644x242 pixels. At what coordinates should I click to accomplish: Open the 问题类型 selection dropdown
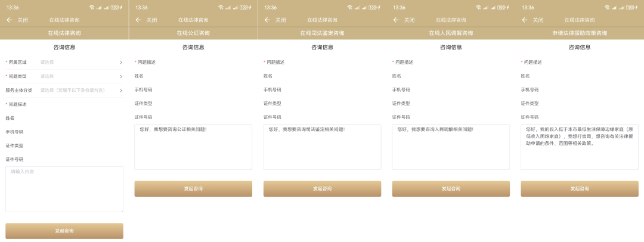click(x=78, y=76)
